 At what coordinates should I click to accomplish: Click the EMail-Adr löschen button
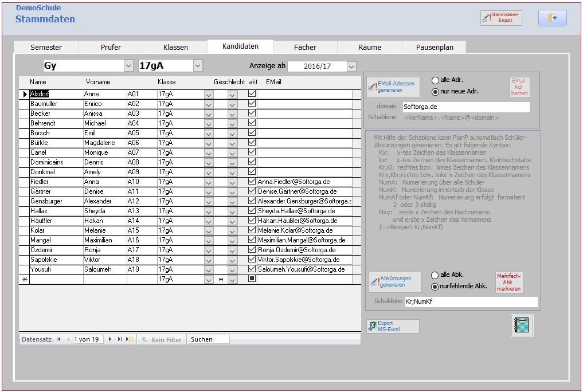(519, 87)
